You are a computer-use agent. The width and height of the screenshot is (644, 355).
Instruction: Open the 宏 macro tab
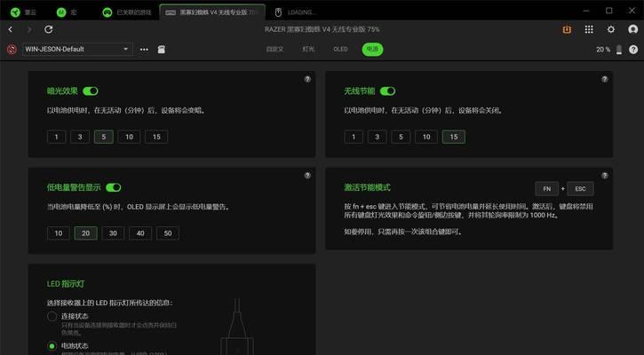pyautogui.click(x=67, y=12)
